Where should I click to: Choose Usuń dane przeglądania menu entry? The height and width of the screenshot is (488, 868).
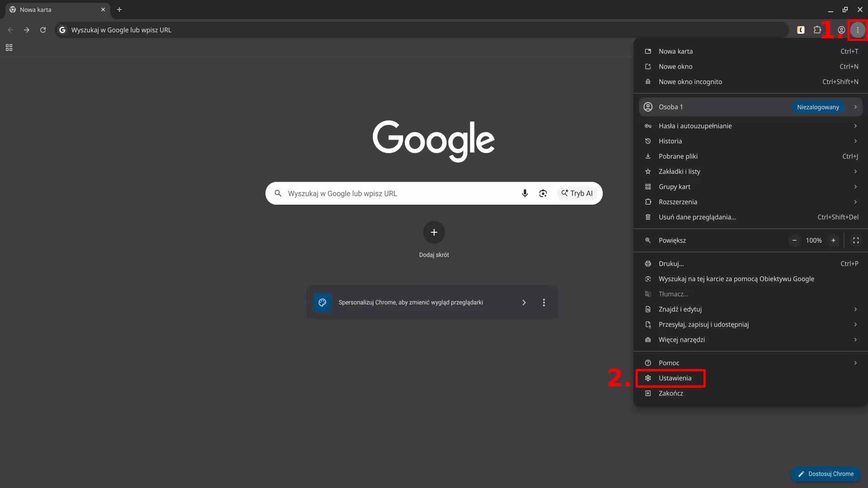point(750,217)
